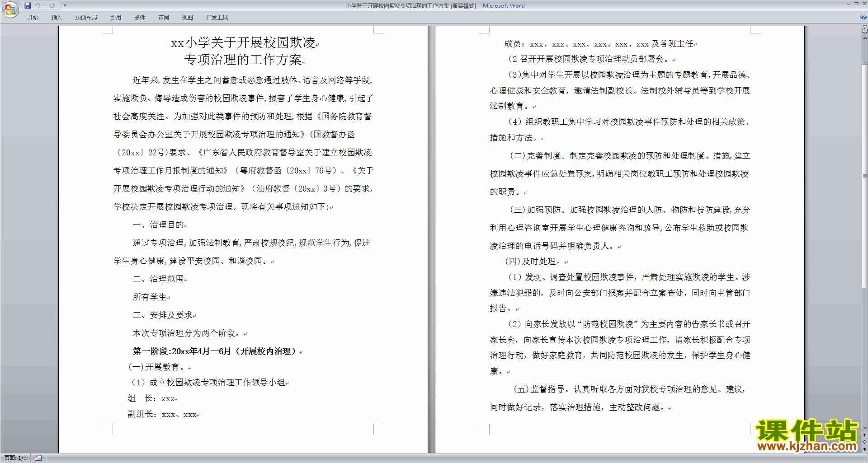
Task: Open the undo history dropdown arrow
Action: (44, 5)
